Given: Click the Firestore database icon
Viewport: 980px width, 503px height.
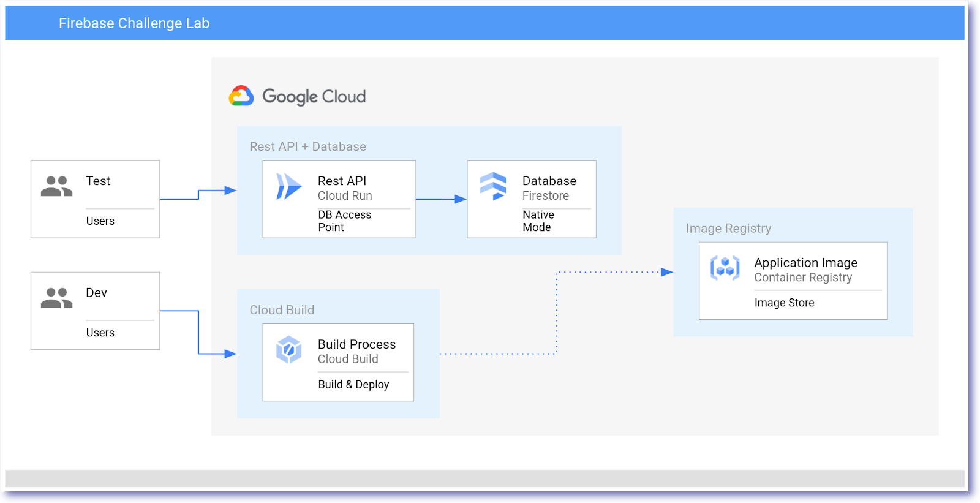Looking at the screenshot, I should (x=493, y=186).
